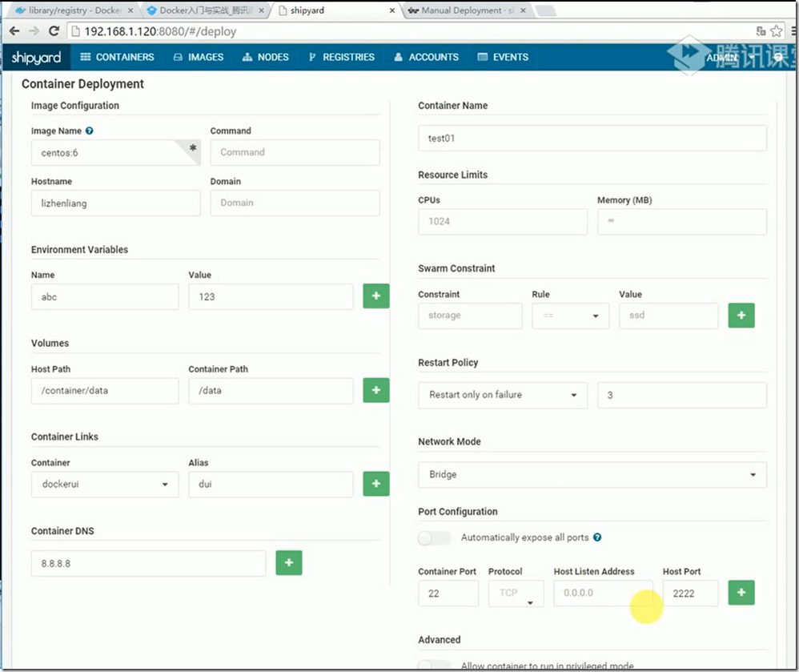
Task: Click the Host Path field
Action: point(105,391)
